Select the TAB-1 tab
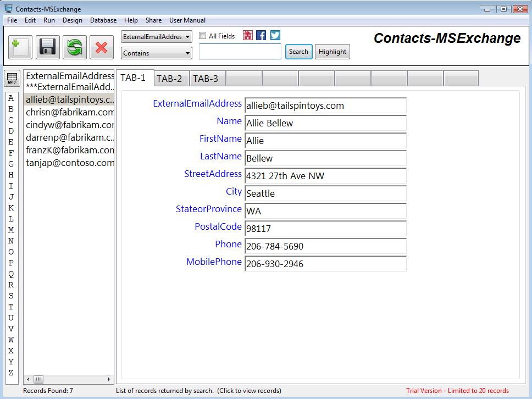 pos(135,77)
